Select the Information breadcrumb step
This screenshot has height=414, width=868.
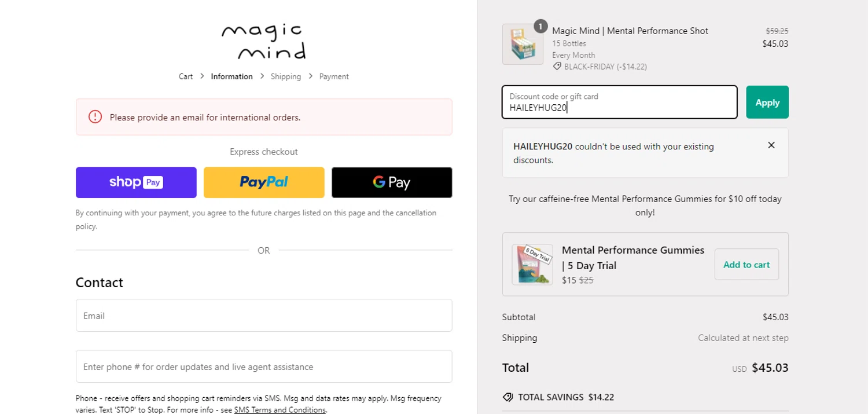[x=231, y=76]
